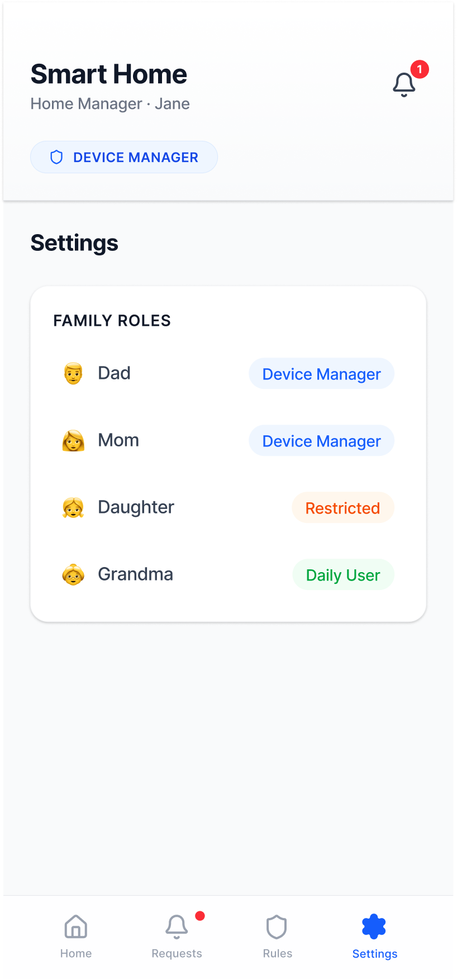Change Grandma's Daily User role
The height and width of the screenshot is (980, 457).
pyautogui.click(x=343, y=575)
